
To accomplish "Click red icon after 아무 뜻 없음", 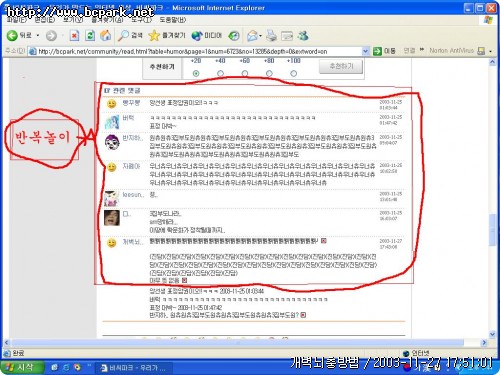I will point(184,281).
